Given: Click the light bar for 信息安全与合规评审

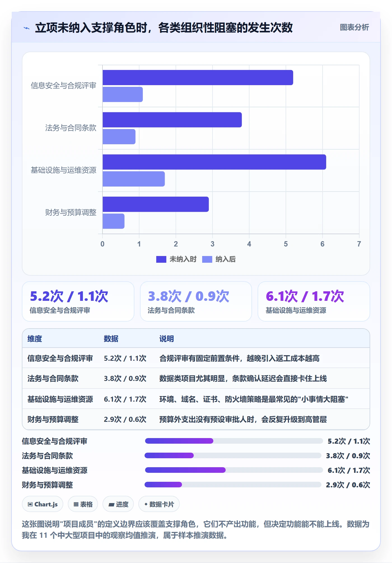Looking at the screenshot, I should tap(123, 94).
